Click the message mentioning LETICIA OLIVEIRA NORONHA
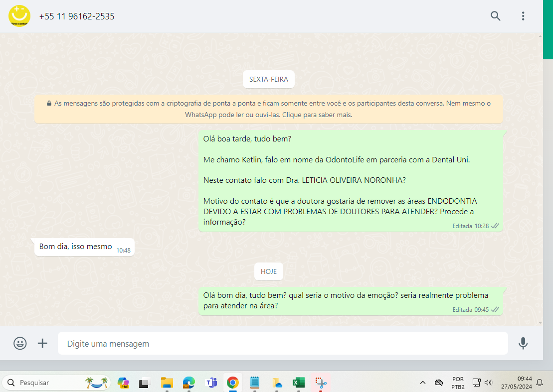This screenshot has width=553, height=392. tap(351, 181)
